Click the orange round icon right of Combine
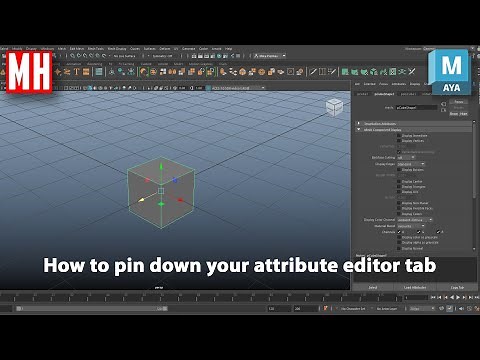Image resolution: width=480 pixels, height=360 pixels. tap(153, 72)
